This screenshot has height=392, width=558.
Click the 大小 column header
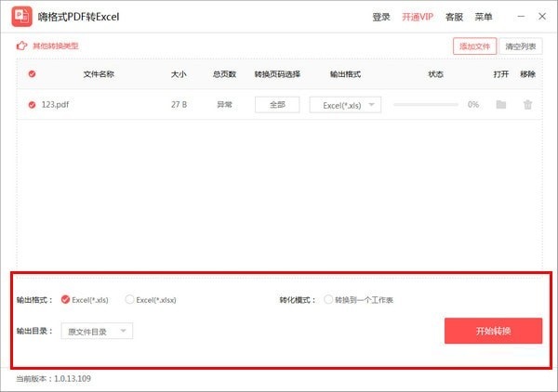(179, 74)
